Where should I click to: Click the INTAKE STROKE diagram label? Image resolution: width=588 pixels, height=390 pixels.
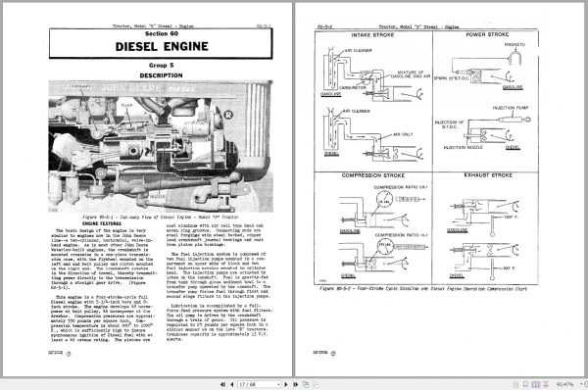tap(372, 35)
